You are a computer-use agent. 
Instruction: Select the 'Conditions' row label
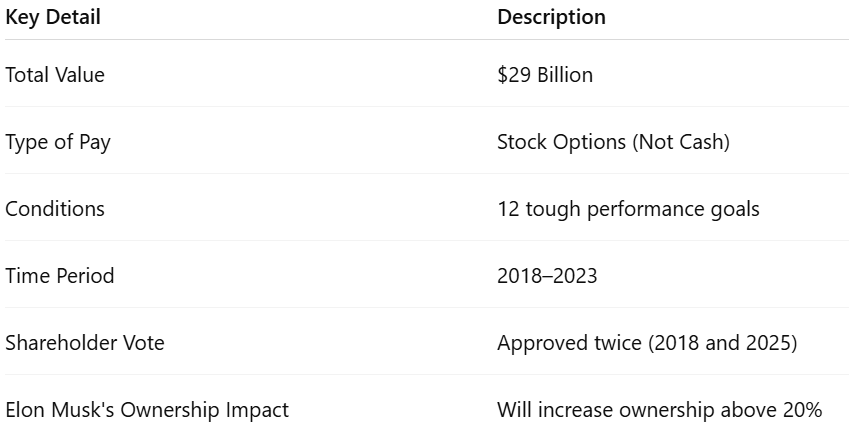pyautogui.click(x=55, y=209)
